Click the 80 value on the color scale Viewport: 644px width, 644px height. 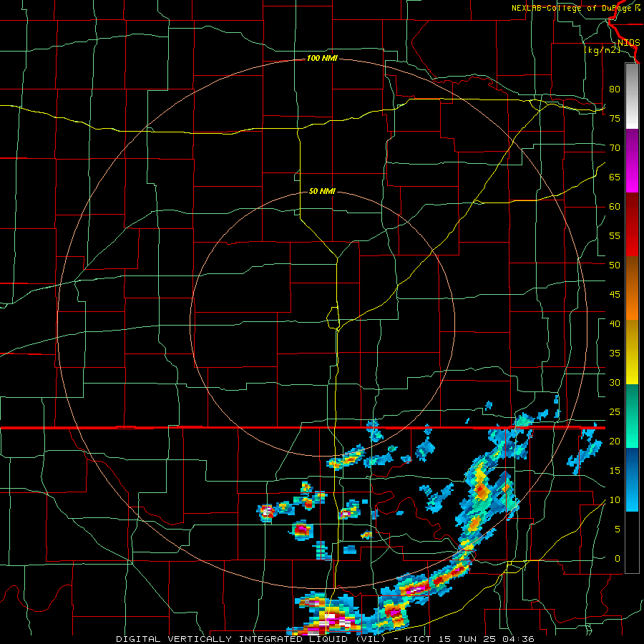pyautogui.click(x=615, y=89)
